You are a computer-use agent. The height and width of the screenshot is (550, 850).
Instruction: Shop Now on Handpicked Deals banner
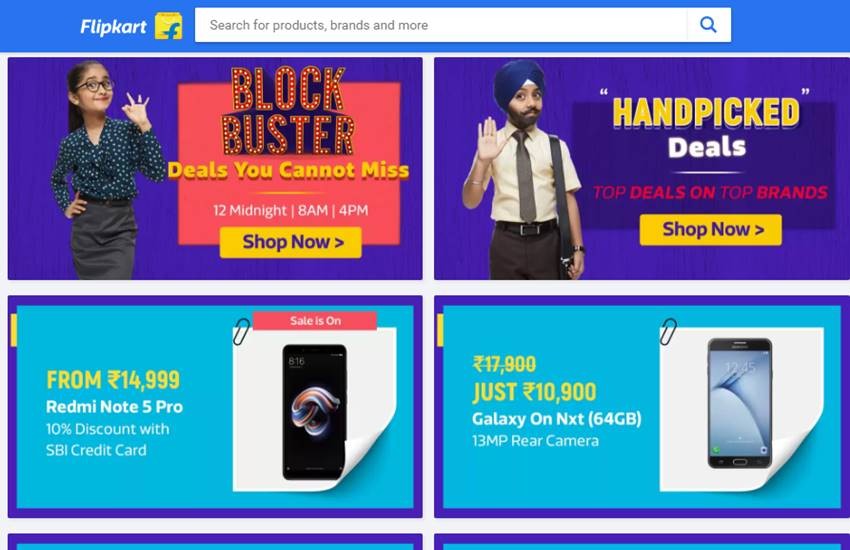click(711, 229)
